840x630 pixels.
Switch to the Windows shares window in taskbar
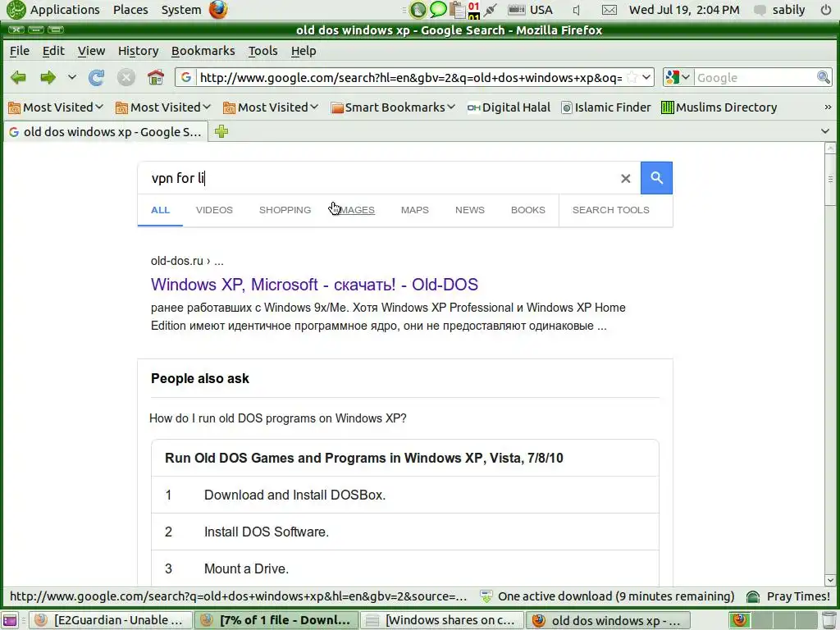tap(442, 620)
